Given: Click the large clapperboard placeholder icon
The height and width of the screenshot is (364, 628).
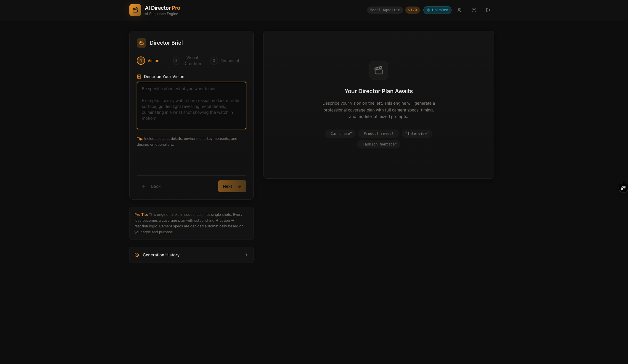Looking at the screenshot, I should (x=378, y=70).
